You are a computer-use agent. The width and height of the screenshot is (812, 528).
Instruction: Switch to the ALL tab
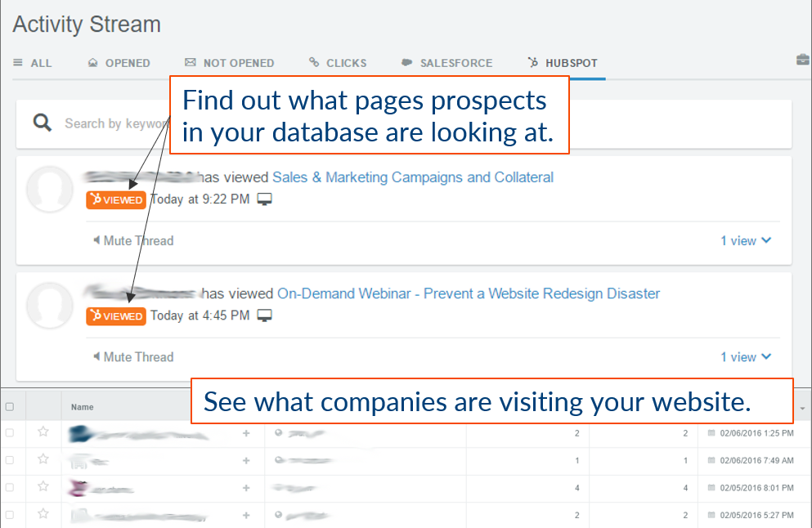click(x=32, y=63)
